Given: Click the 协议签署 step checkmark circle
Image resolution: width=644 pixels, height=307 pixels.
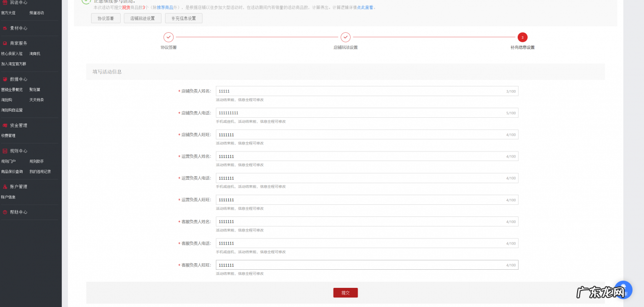Looking at the screenshot, I should point(169,37).
